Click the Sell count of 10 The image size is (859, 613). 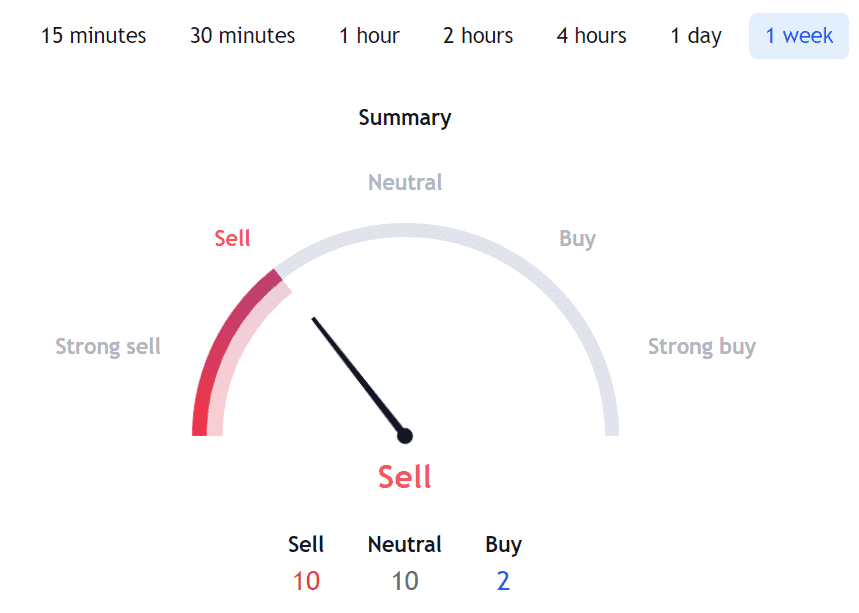point(306,581)
